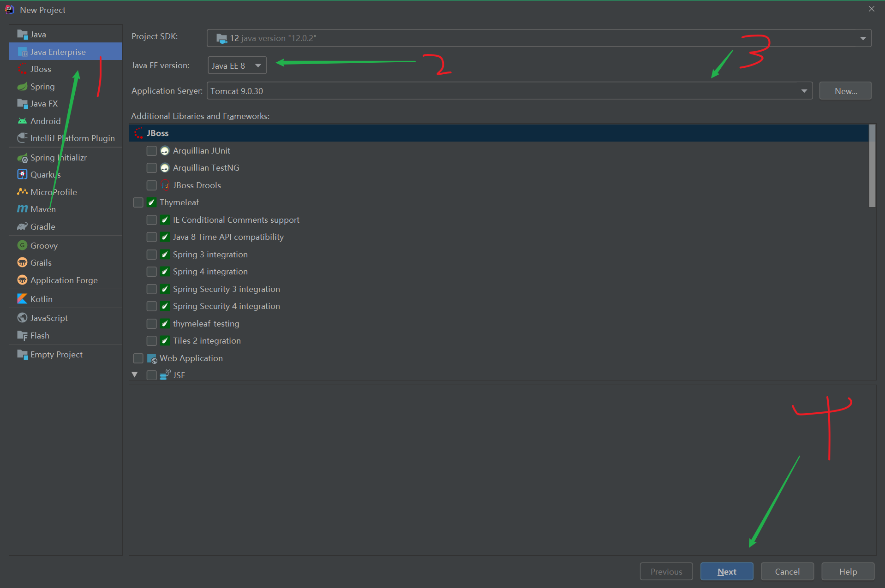Check the Tiles 2 integration checkbox
885x588 pixels.
coord(151,341)
